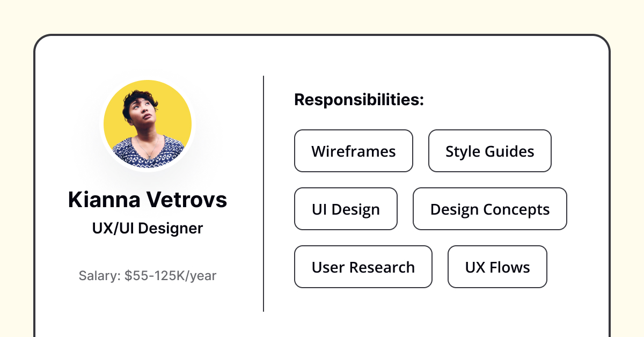Pick the Design Concepts tag

coord(490,209)
